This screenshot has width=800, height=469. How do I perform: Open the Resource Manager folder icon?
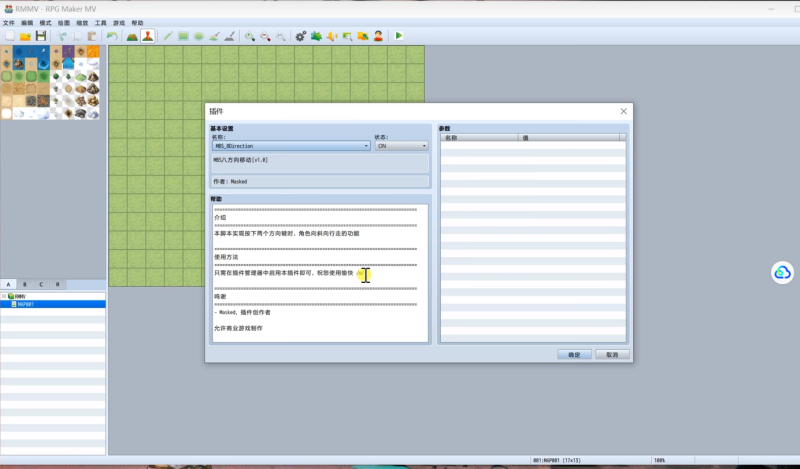363,36
